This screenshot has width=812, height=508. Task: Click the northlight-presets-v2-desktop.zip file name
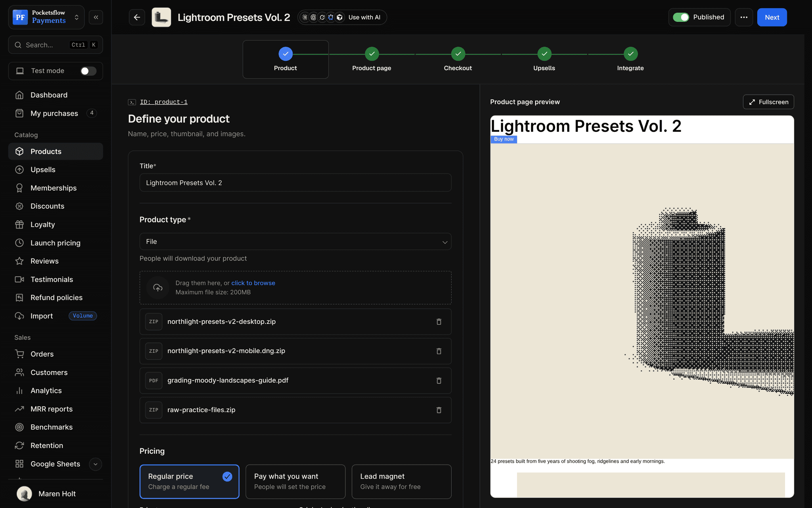(221, 321)
